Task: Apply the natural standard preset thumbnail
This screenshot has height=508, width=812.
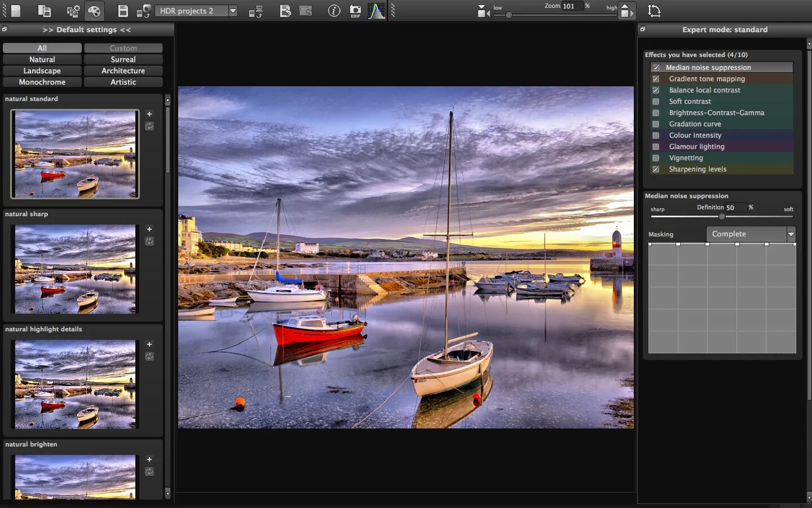Action: click(x=75, y=154)
